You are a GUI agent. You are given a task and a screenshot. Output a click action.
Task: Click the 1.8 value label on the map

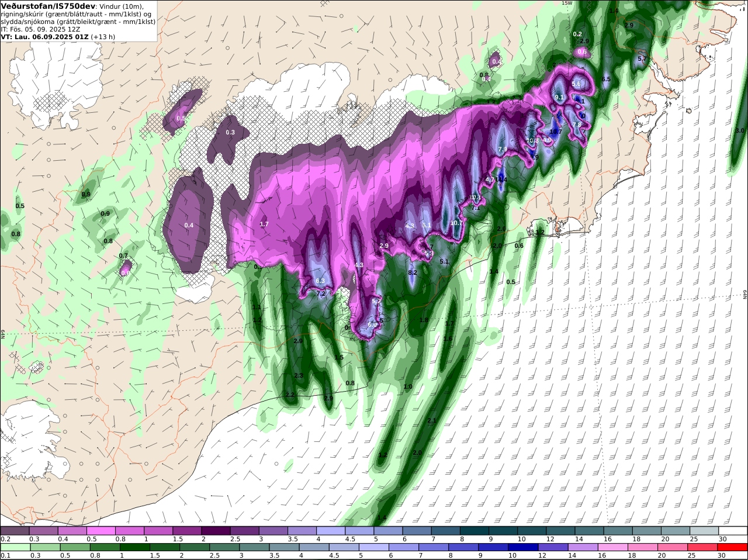click(424, 320)
